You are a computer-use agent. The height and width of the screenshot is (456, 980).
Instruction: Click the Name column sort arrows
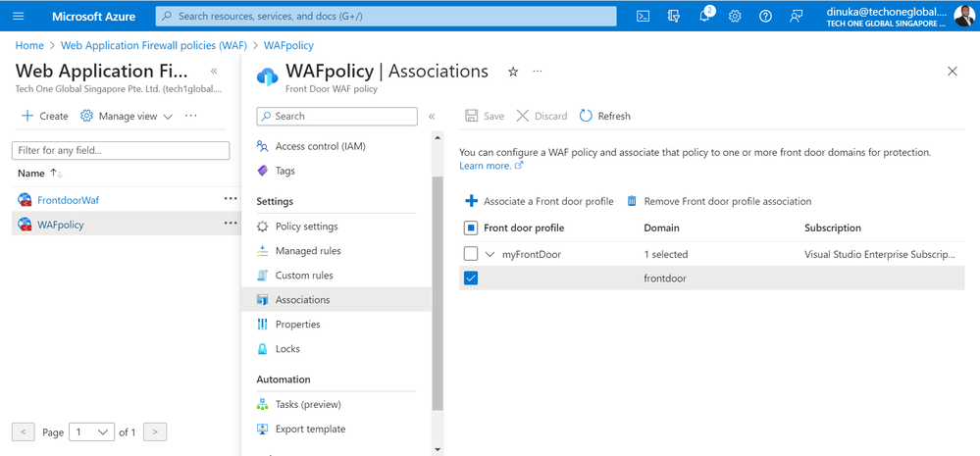pos(56,173)
